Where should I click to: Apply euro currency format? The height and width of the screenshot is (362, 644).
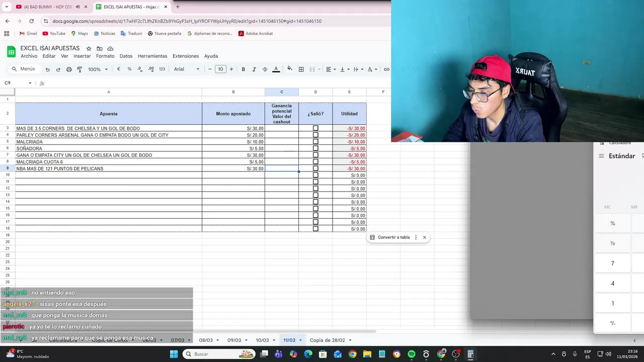[x=119, y=69]
